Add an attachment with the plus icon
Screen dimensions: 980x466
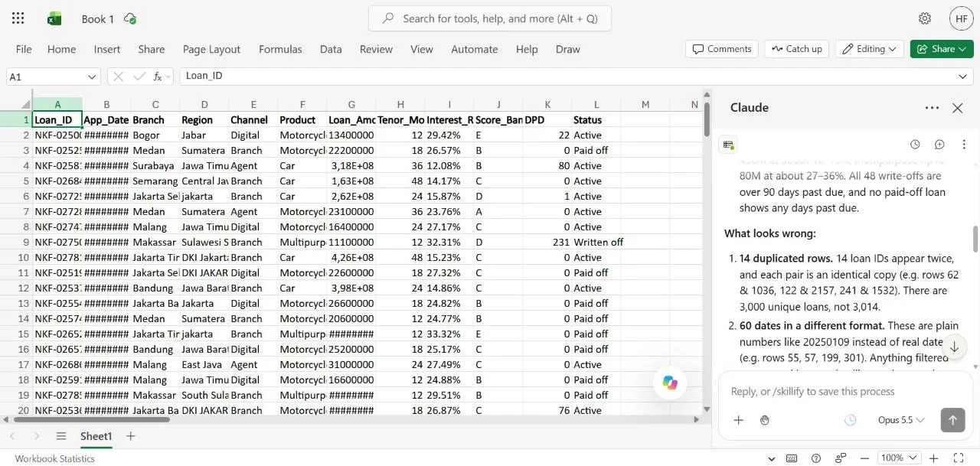pos(739,419)
